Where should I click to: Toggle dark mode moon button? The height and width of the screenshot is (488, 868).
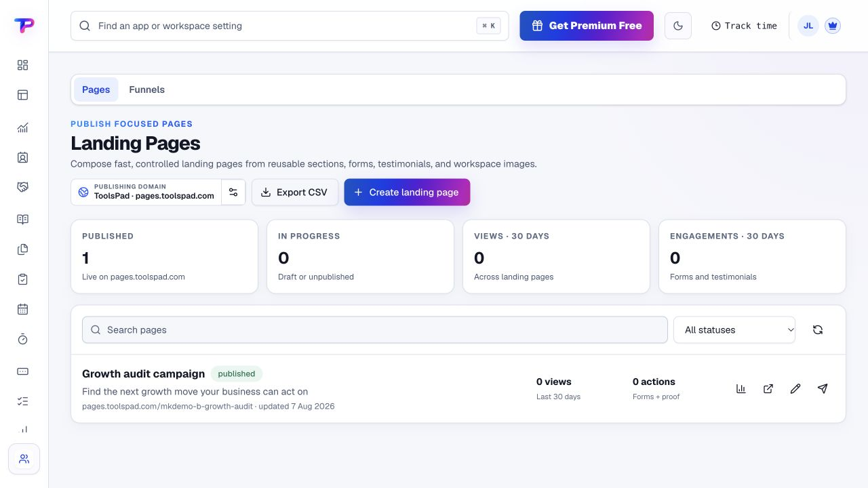click(678, 26)
